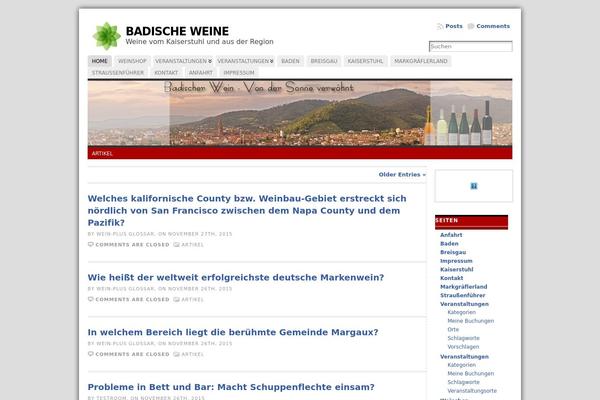Open Veranstaltungsorte in the sidebar
The image size is (600, 400).
click(472, 391)
